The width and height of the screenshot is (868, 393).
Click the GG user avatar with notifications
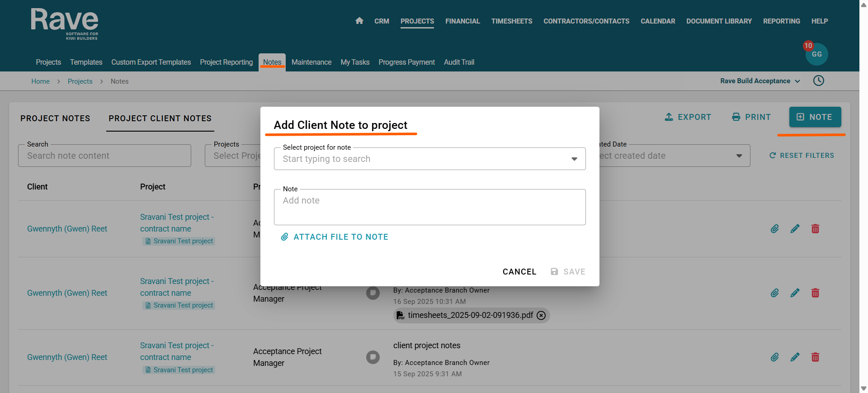[816, 54]
